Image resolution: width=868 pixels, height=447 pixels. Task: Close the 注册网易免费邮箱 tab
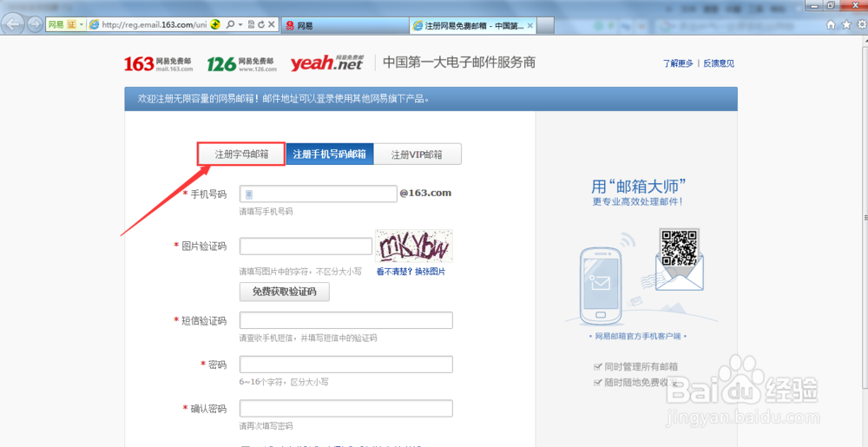529,25
